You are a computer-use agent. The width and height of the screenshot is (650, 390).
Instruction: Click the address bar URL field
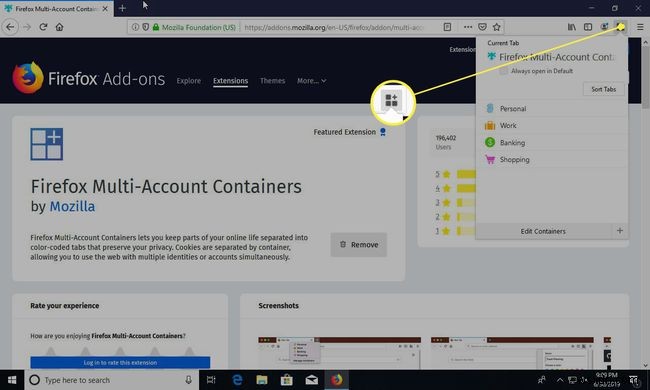pos(334,27)
